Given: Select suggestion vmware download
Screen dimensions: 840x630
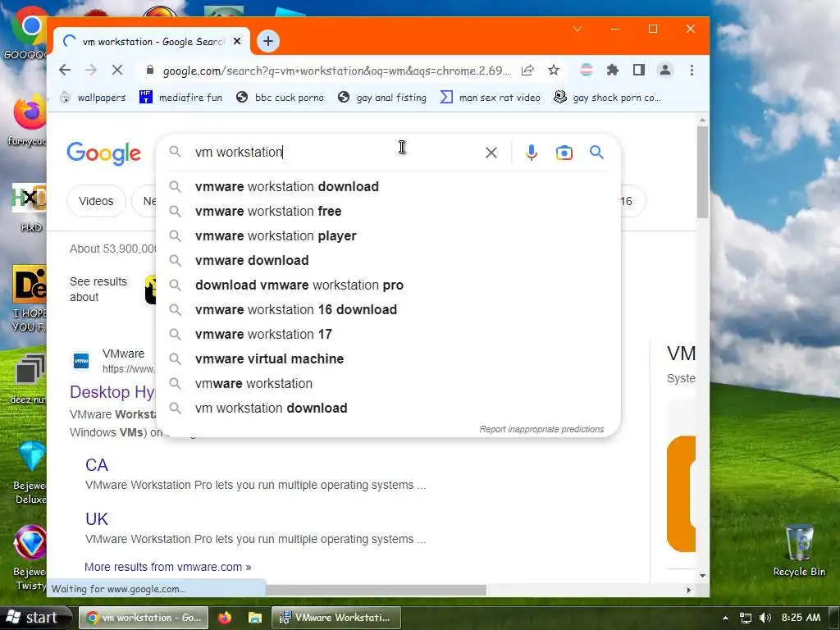Looking at the screenshot, I should [388, 260].
